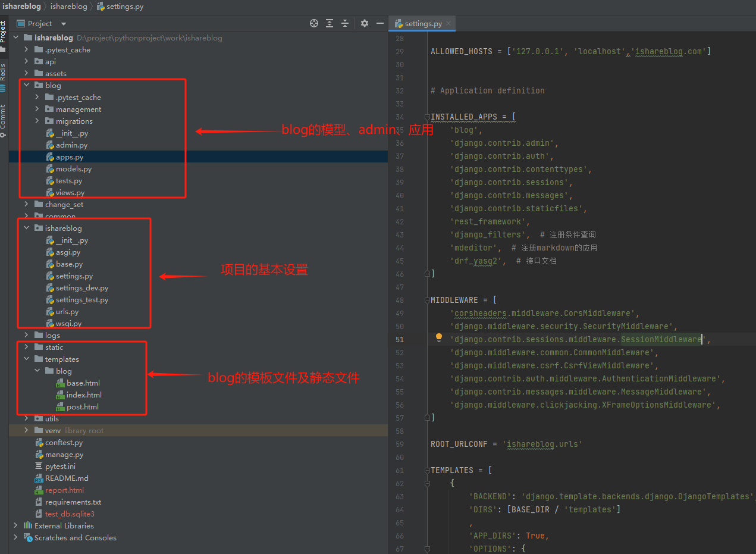Select index.html under templates/blog

84,395
